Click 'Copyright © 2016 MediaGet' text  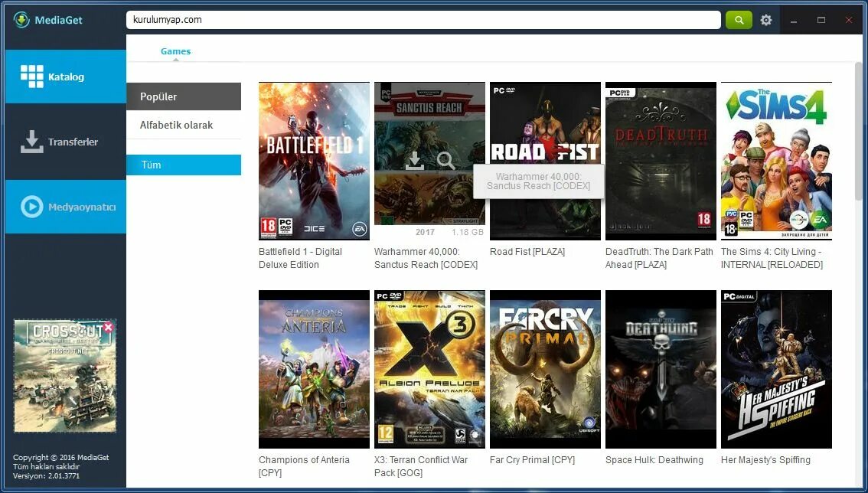tap(61, 458)
